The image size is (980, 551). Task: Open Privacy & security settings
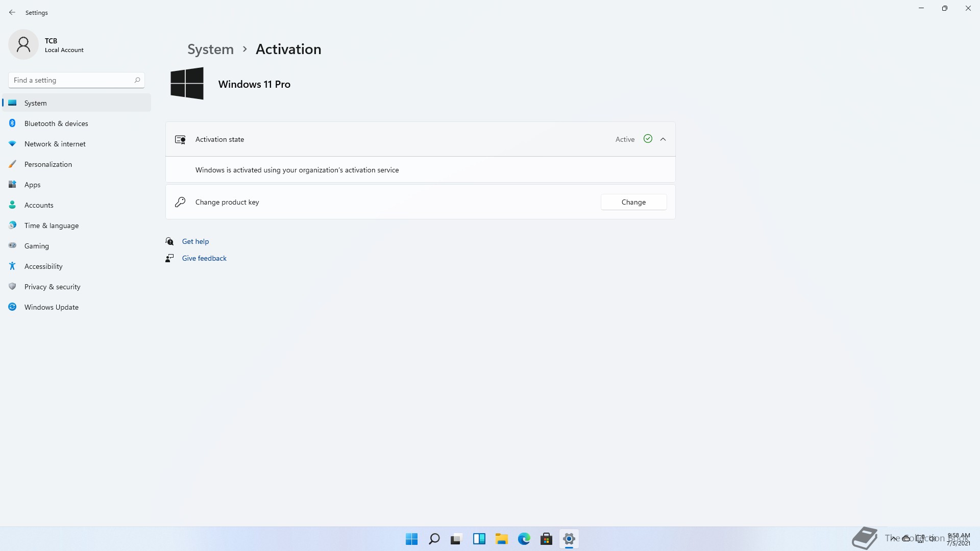(77, 287)
